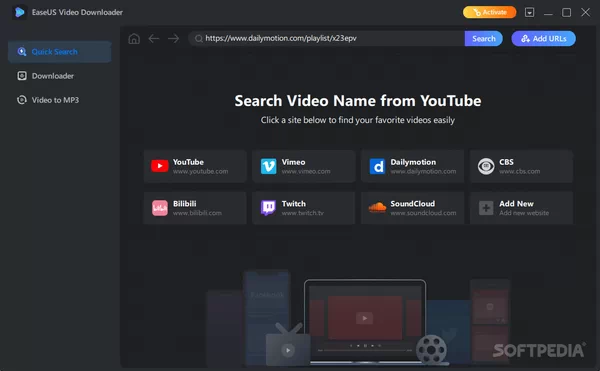Viewport: 600px width, 371px height.
Task: Click the red YouTube play icon
Action: pos(160,166)
